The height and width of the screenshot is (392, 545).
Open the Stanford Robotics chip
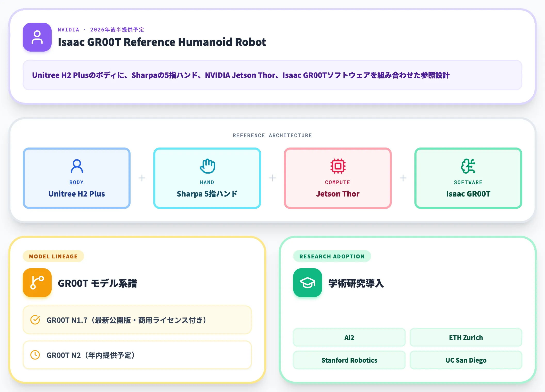pos(349,360)
